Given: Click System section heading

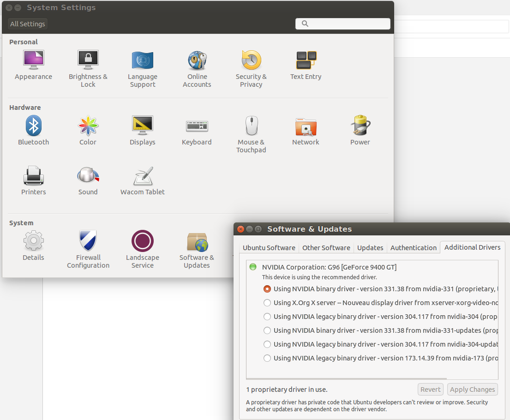Looking at the screenshot, I should 21,223.
